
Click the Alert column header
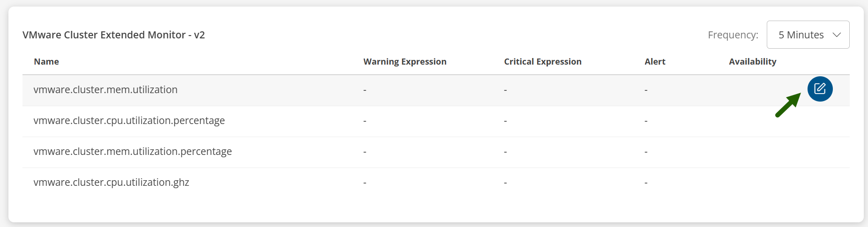pos(655,62)
